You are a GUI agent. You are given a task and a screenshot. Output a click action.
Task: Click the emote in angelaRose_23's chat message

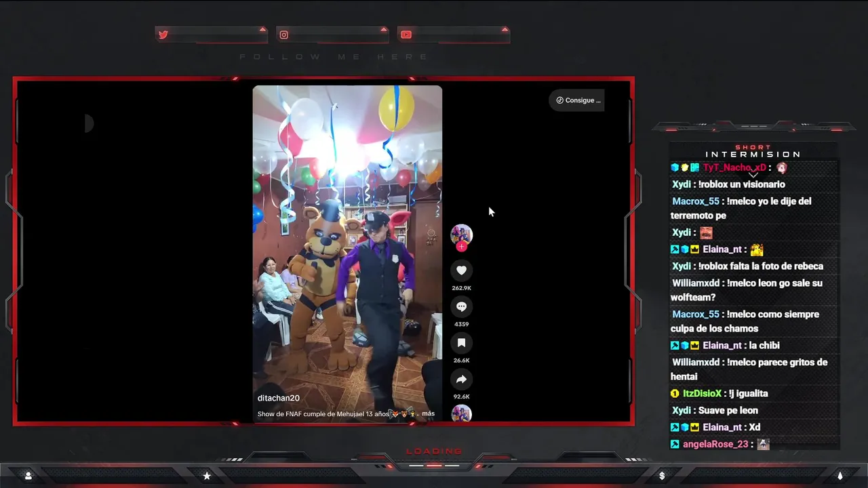point(764,445)
